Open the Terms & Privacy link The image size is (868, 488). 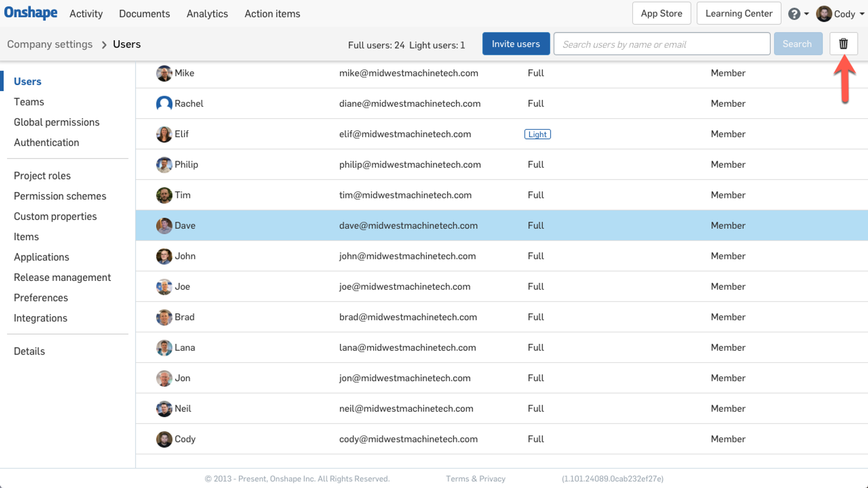click(475, 478)
